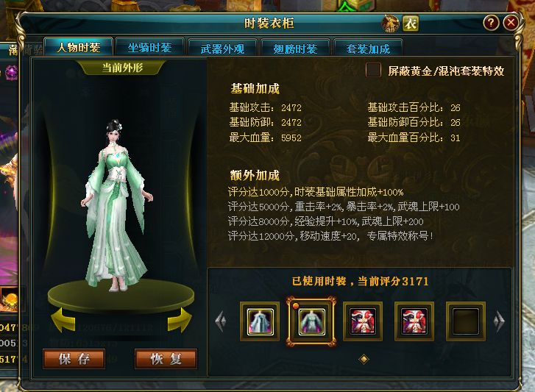Rotate character right with yellow arrow

pyautogui.click(x=180, y=319)
